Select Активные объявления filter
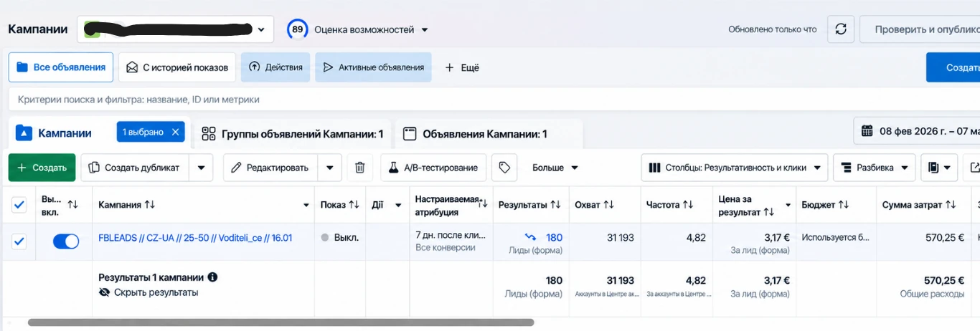The height and width of the screenshot is (331, 980). [373, 67]
